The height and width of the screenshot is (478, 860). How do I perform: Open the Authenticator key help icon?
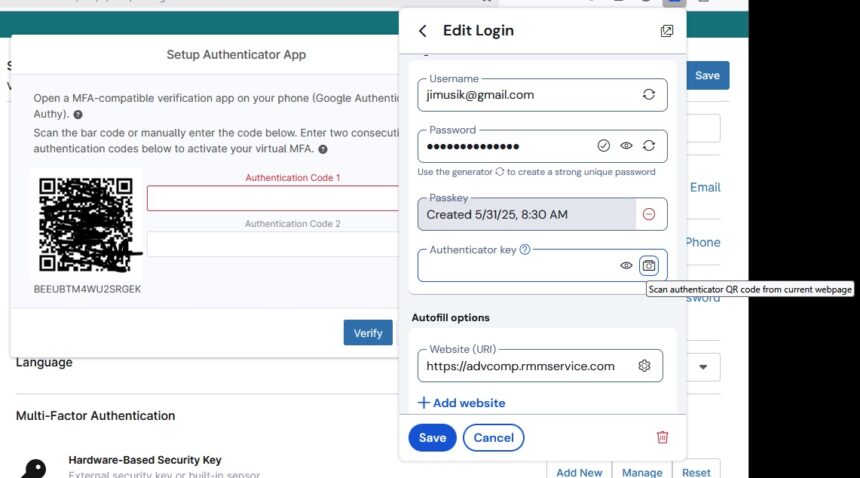click(x=525, y=249)
